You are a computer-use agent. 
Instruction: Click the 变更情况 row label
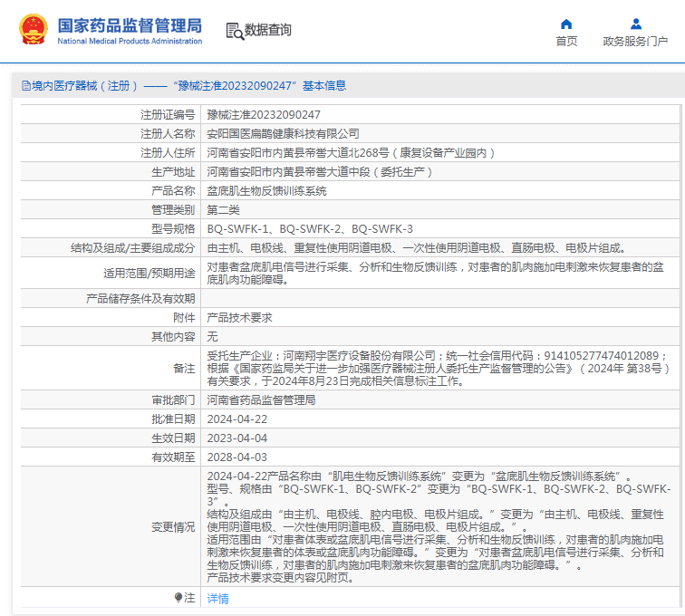[x=173, y=527]
